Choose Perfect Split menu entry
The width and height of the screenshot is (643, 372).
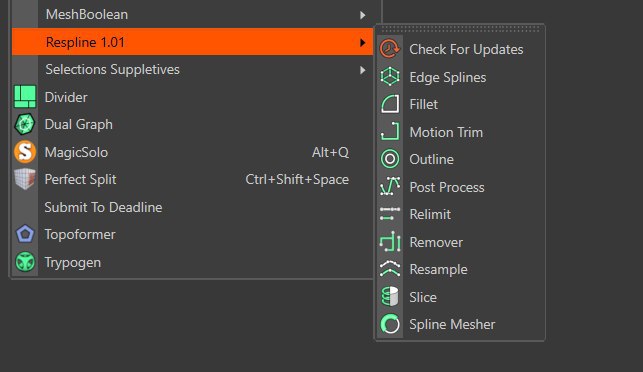(192, 179)
